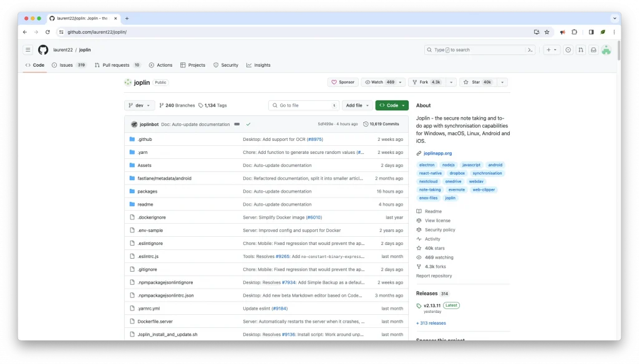Click the GitHub Octocat logo
This screenshot has height=364, width=639.
coord(43,50)
